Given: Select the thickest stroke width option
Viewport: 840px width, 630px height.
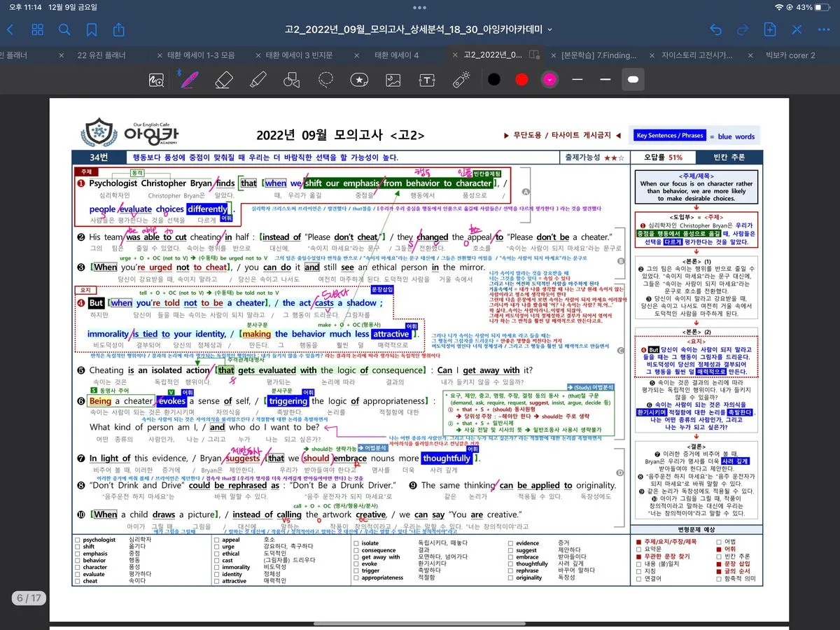Looking at the screenshot, I should point(633,79).
